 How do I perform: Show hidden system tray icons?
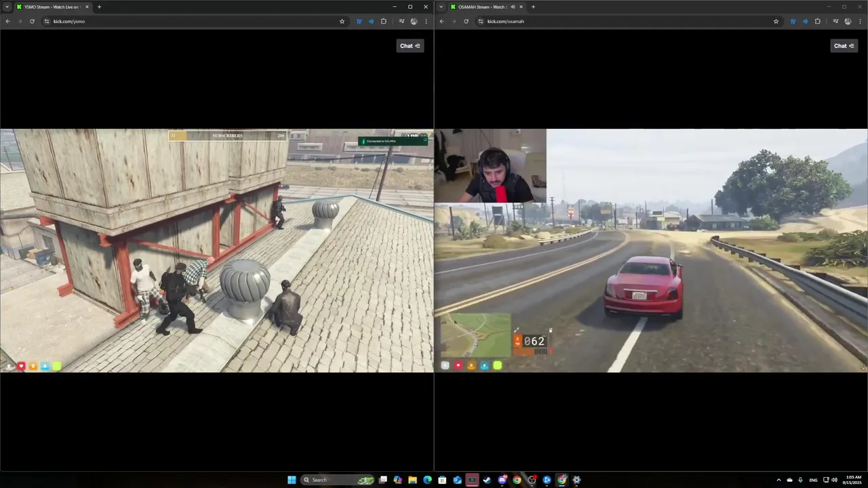tap(778, 480)
